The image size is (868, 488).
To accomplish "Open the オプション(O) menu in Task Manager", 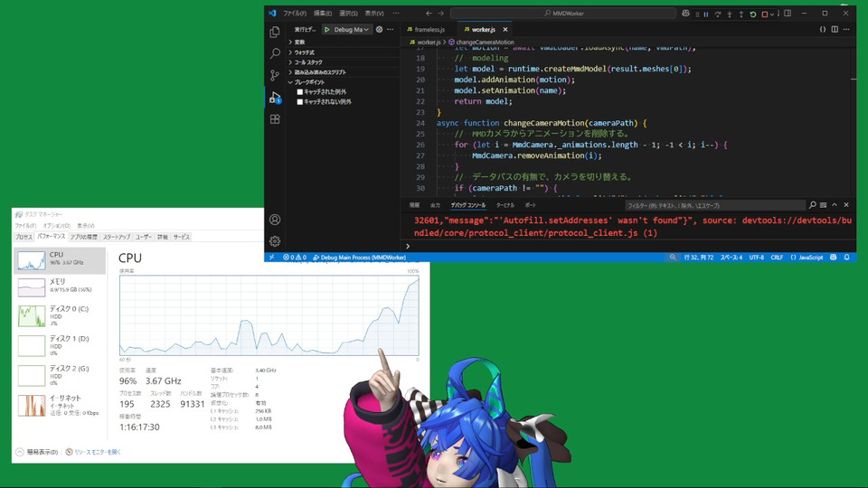I will pos(56,226).
